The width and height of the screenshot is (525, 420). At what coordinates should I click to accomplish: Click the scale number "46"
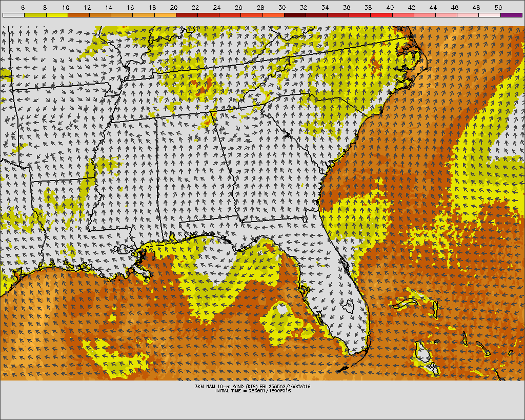[455, 7]
